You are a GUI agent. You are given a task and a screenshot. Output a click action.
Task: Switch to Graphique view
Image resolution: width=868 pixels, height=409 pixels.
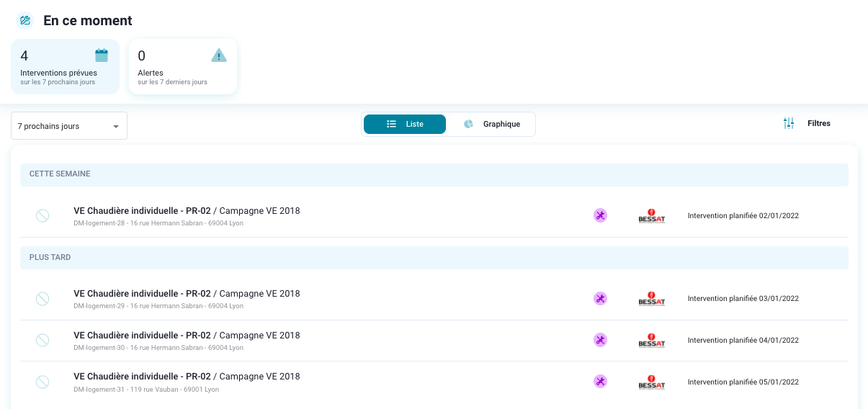pyautogui.click(x=493, y=124)
